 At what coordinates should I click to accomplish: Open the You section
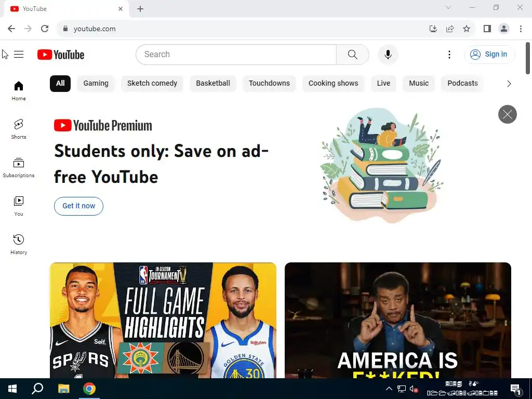(19, 206)
